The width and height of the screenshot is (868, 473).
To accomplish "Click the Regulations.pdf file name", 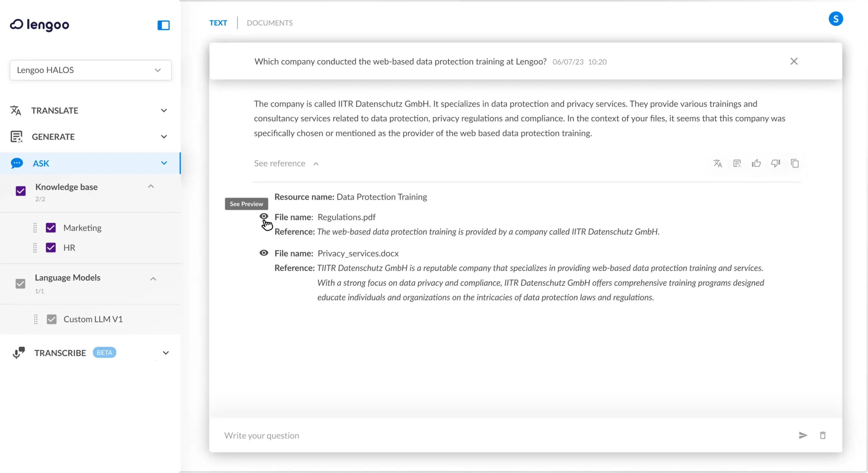I will [x=347, y=217].
